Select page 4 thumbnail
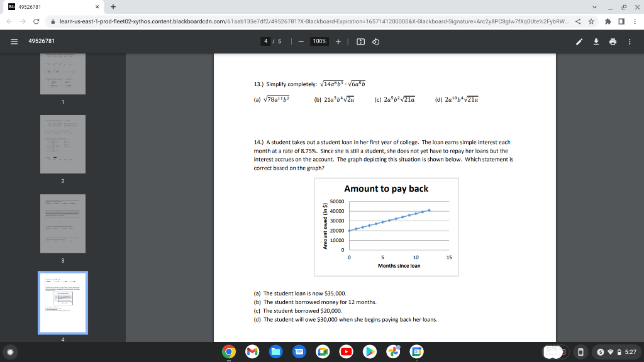This screenshot has height=362, width=644. tap(63, 303)
